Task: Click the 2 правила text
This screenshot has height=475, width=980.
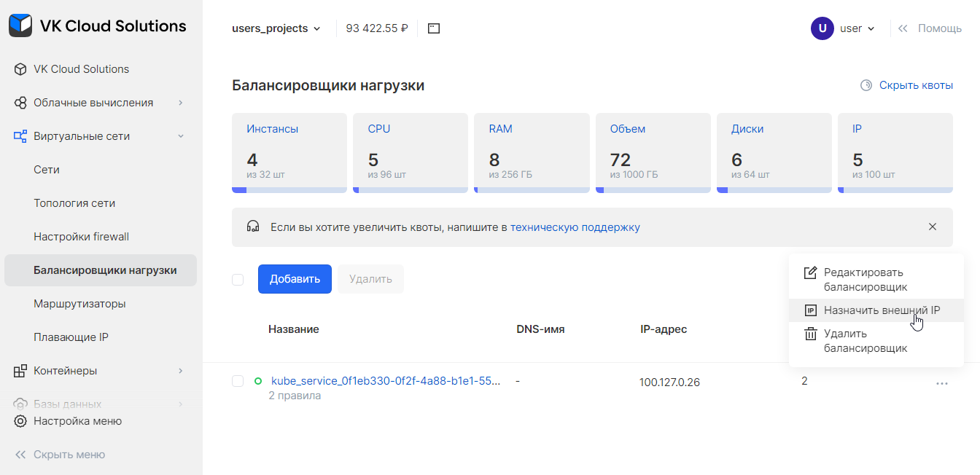Action: pos(295,396)
